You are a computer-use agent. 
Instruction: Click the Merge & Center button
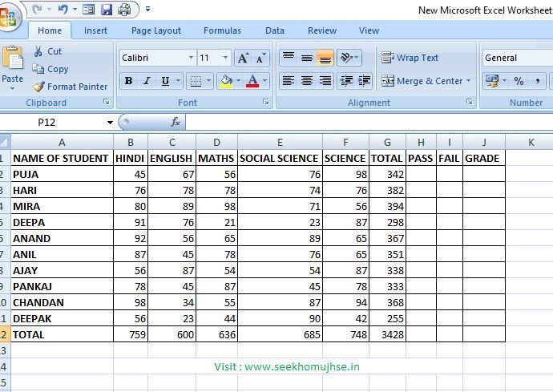(x=422, y=81)
